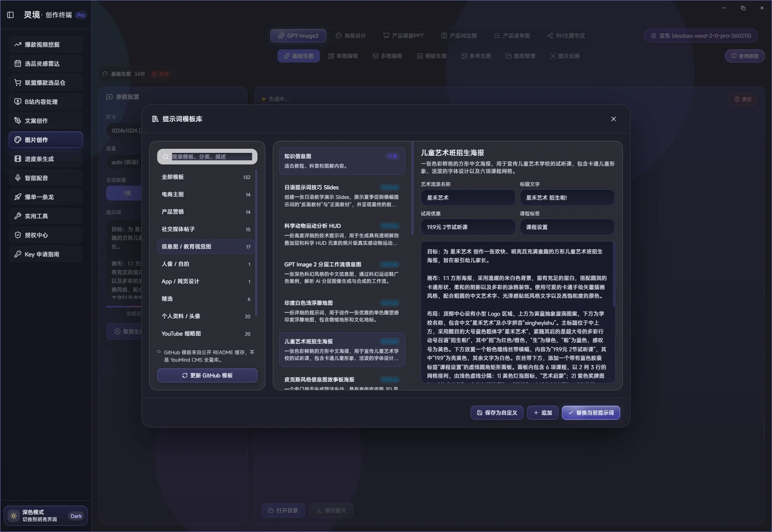Select the 个人资料 / 头像 category
Viewport: 772px width, 532px height.
(206, 316)
